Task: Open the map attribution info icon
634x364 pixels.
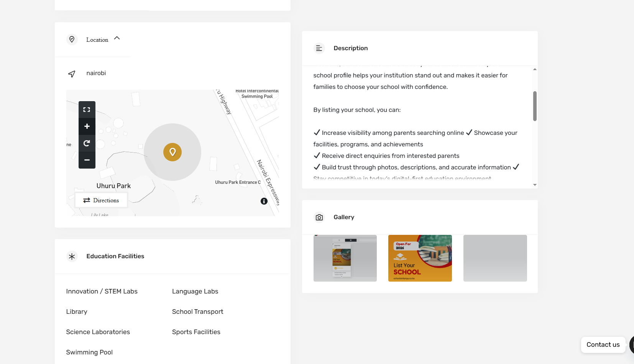Action: 264,201
